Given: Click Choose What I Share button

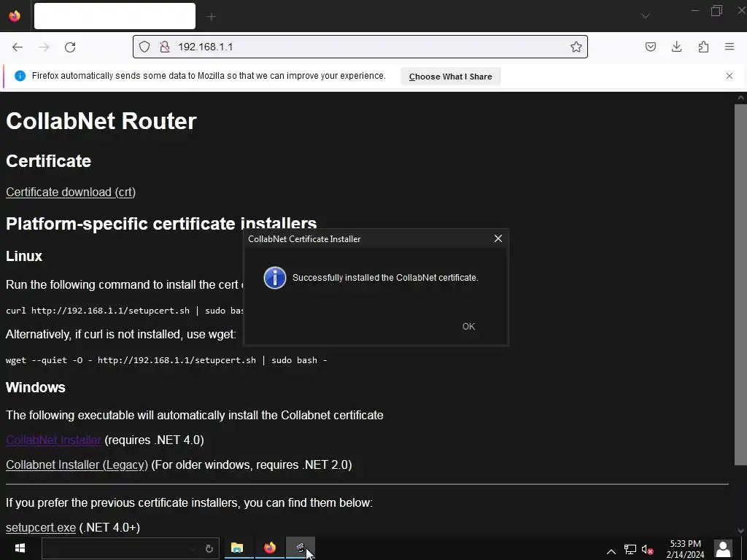Looking at the screenshot, I should coord(450,76).
